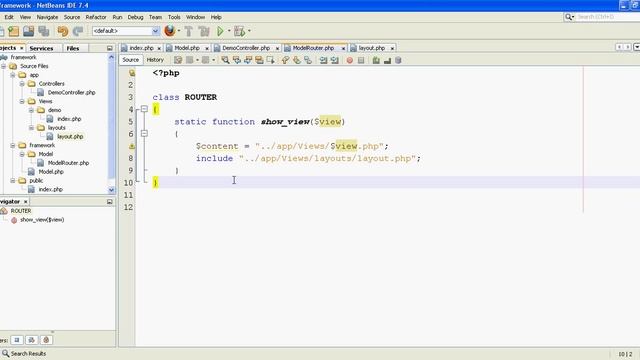Collapse the Controllers folder node

(22, 84)
